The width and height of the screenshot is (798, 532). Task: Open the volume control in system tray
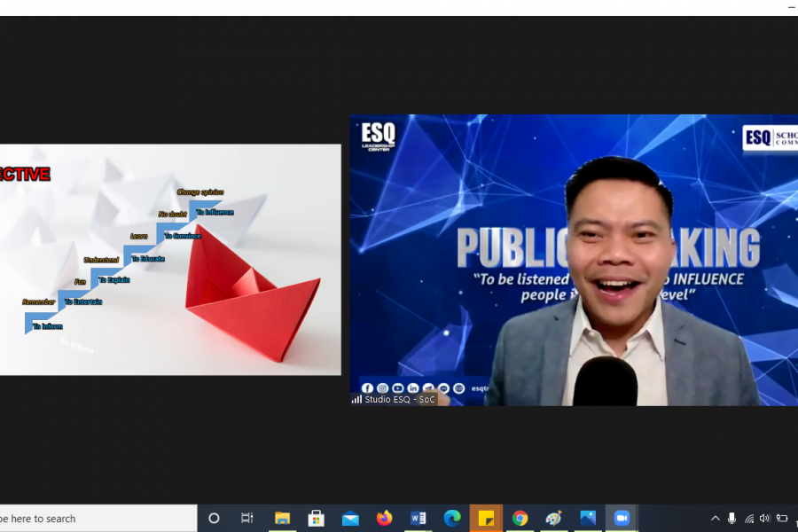coord(764,519)
